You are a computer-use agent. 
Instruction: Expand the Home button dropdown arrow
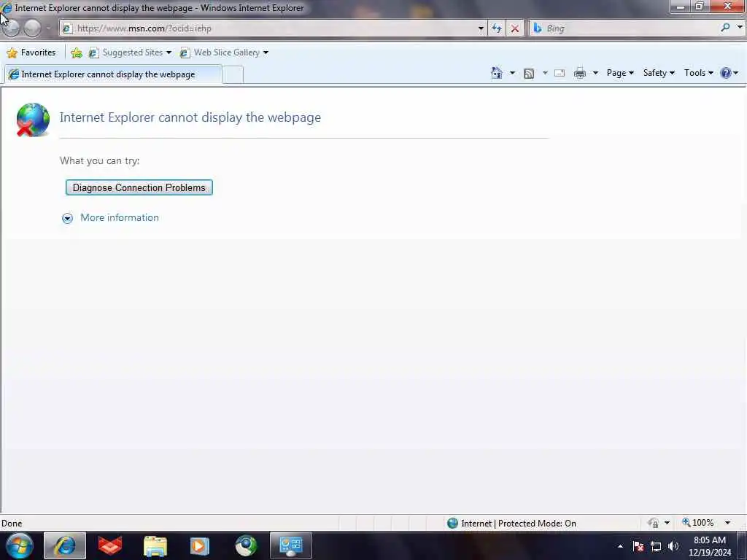pyautogui.click(x=512, y=73)
